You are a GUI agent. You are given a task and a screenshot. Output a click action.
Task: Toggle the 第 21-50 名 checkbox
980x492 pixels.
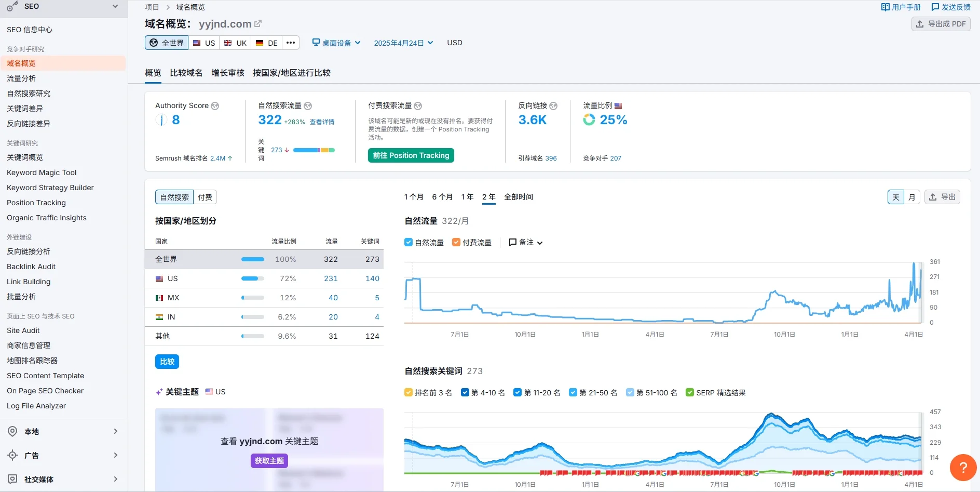point(573,392)
